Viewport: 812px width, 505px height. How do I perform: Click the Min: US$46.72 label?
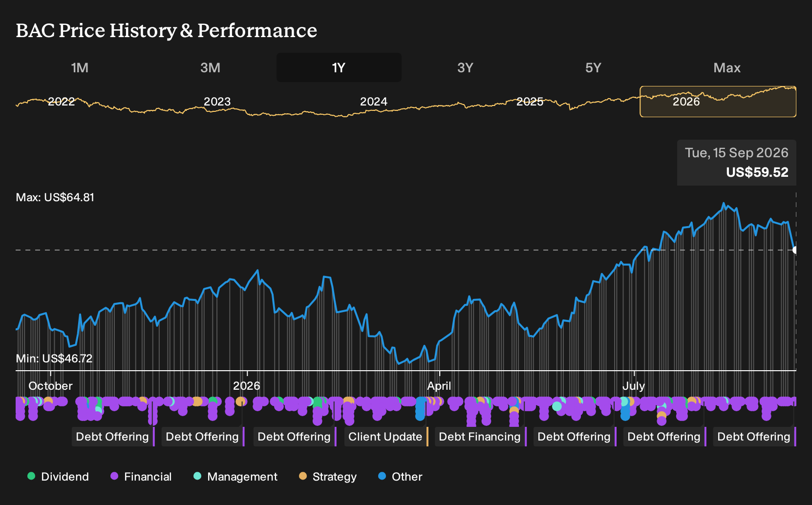(x=54, y=358)
